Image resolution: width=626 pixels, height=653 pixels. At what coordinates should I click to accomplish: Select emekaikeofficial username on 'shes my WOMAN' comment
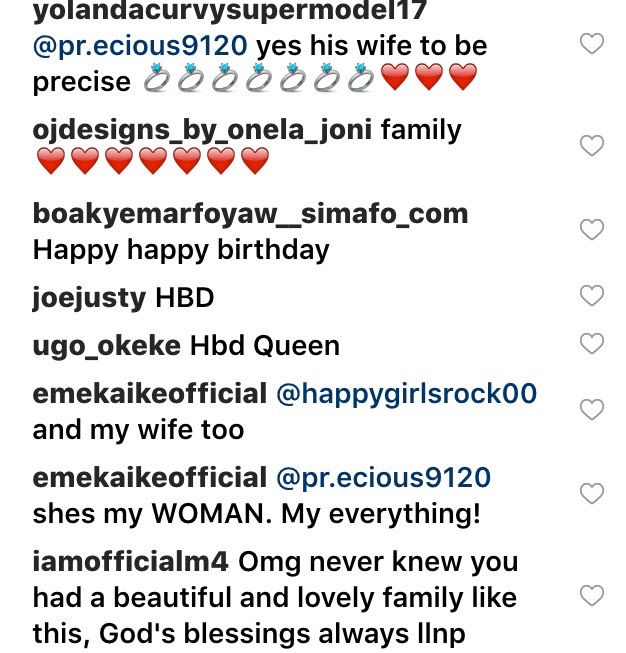point(150,478)
